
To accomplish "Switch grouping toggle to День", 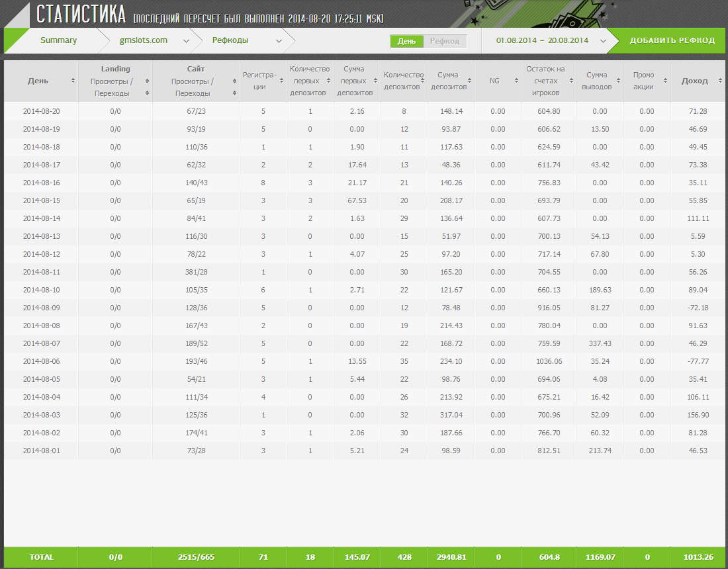I will pyautogui.click(x=406, y=41).
